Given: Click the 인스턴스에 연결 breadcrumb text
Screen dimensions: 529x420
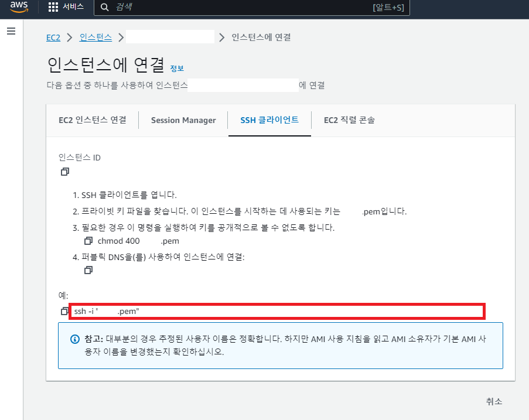Looking at the screenshot, I should click(261, 37).
